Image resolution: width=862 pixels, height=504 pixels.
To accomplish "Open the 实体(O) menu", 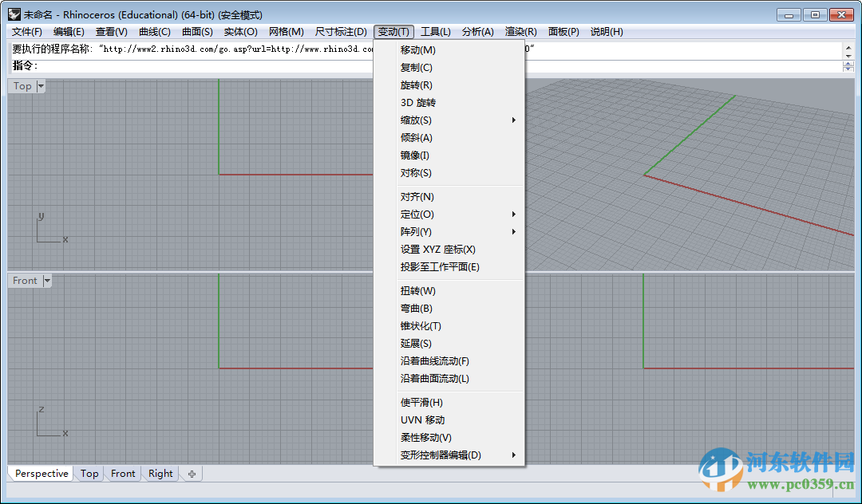I will (241, 32).
